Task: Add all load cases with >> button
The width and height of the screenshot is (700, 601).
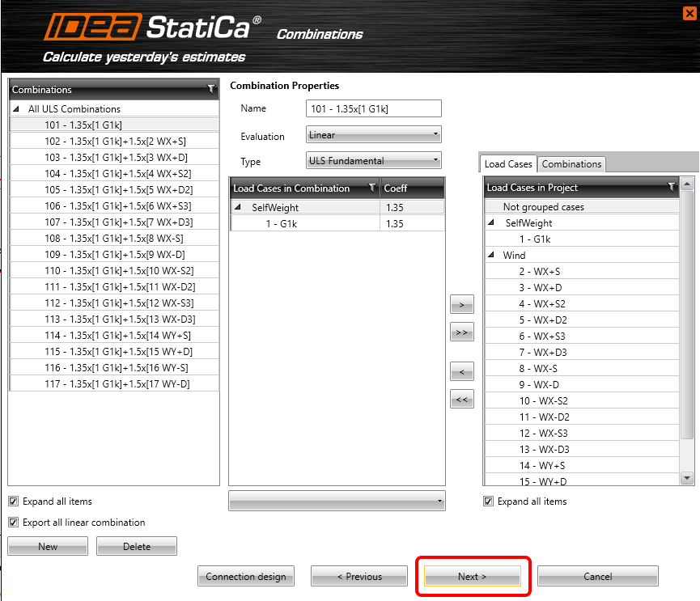Action: click(x=461, y=332)
